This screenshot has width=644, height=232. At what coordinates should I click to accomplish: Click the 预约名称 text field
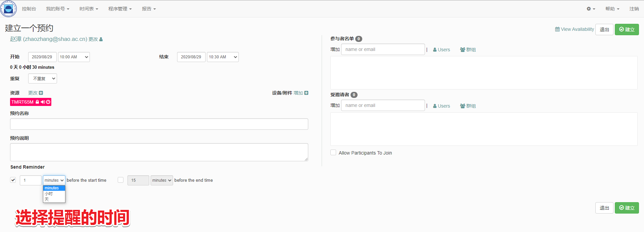(159, 124)
